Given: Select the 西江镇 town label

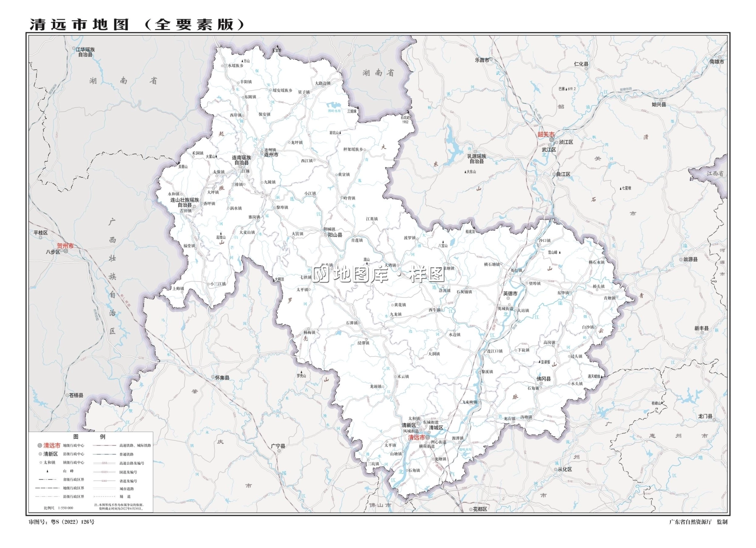Looking at the screenshot, I should tap(307, 161).
